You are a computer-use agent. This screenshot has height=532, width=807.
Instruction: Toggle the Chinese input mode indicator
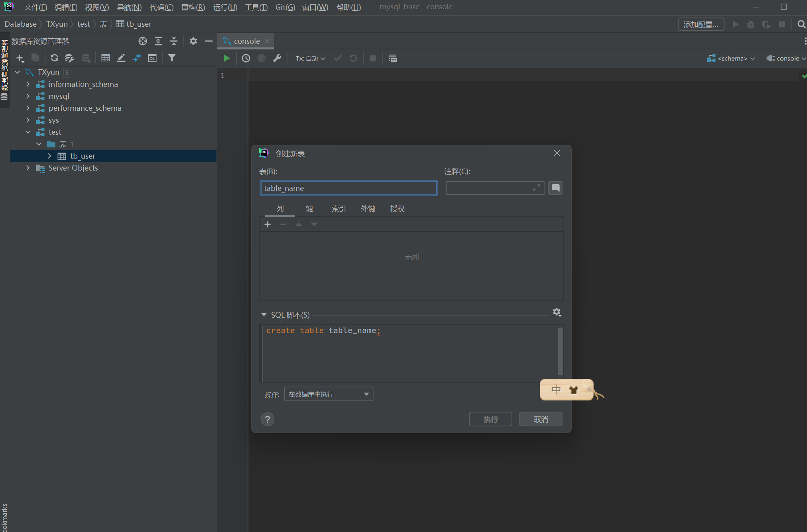pos(556,390)
